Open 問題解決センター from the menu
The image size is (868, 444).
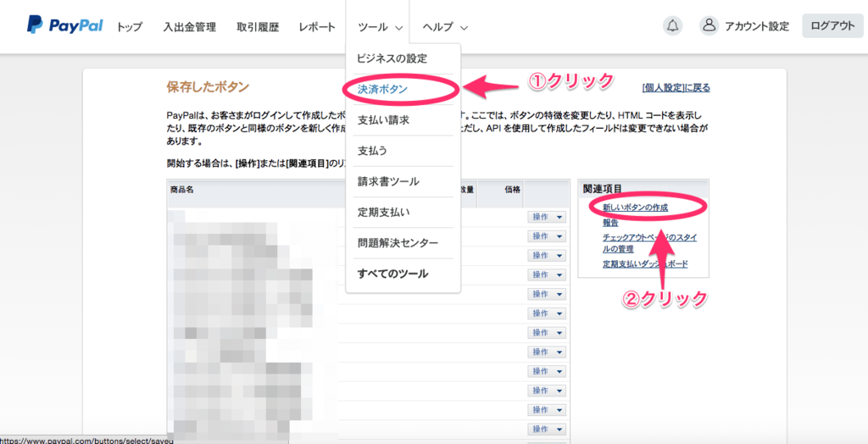(398, 243)
